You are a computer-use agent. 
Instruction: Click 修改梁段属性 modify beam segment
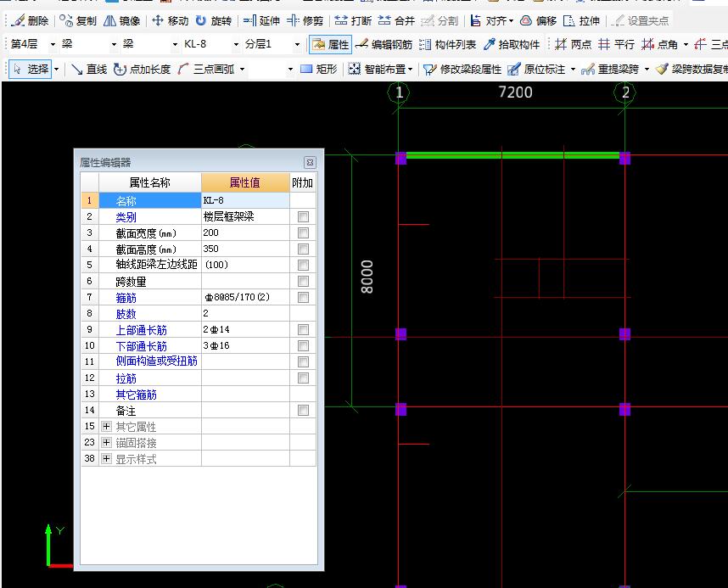462,70
